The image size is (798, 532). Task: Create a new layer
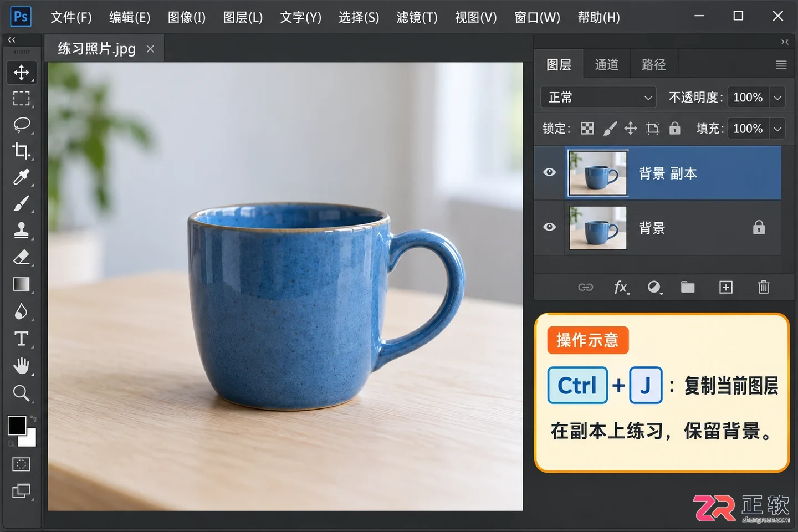[726, 287]
